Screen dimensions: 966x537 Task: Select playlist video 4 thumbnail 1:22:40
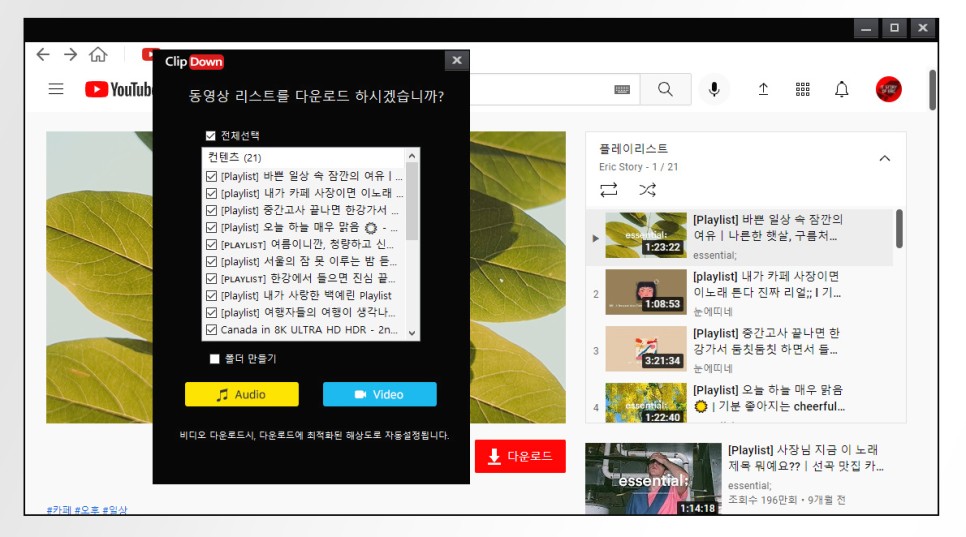tap(646, 403)
